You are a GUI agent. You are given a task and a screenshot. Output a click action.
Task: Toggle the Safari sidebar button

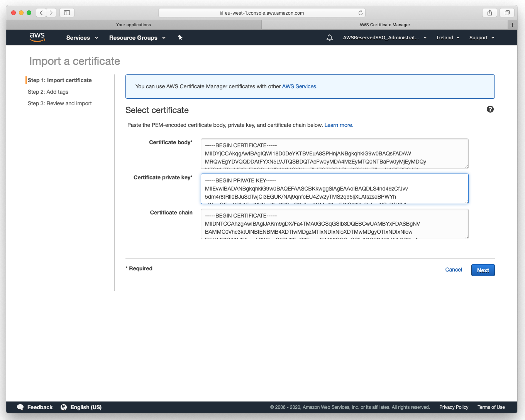[67, 13]
